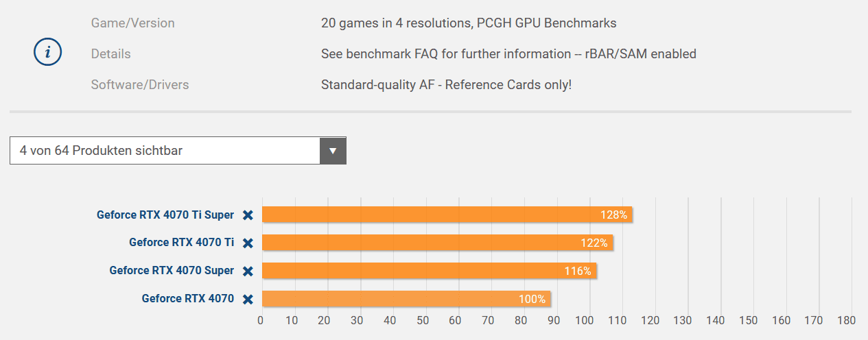
Task: Remove Geforce RTX 4070 Ti Super from chart
Action: pyautogui.click(x=248, y=215)
